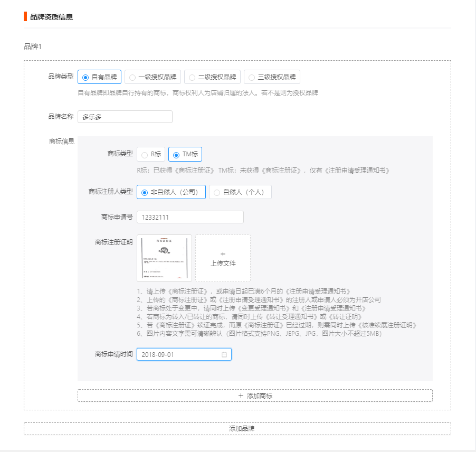Click the 商标注册人类型 label
Image resolution: width=476 pixels, height=452 pixels.
(x=110, y=192)
